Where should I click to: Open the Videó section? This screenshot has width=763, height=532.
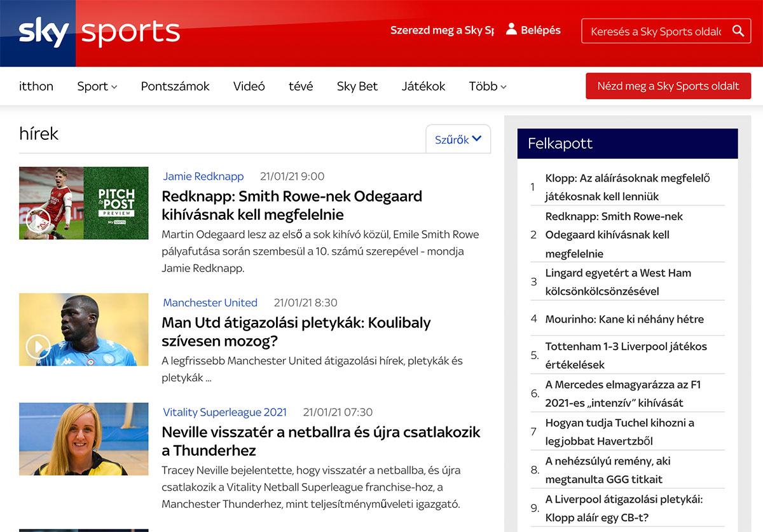point(249,86)
